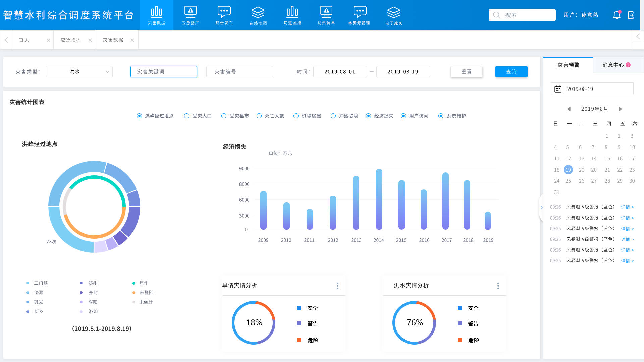The width and height of the screenshot is (644, 362).
Task: Open the 河道监控 bar chart icon
Action: [292, 12]
